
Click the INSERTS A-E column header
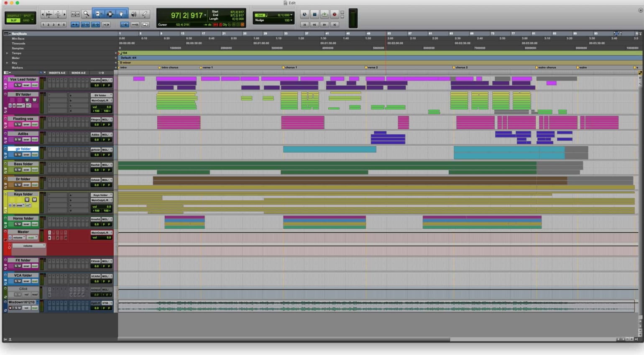coord(57,73)
